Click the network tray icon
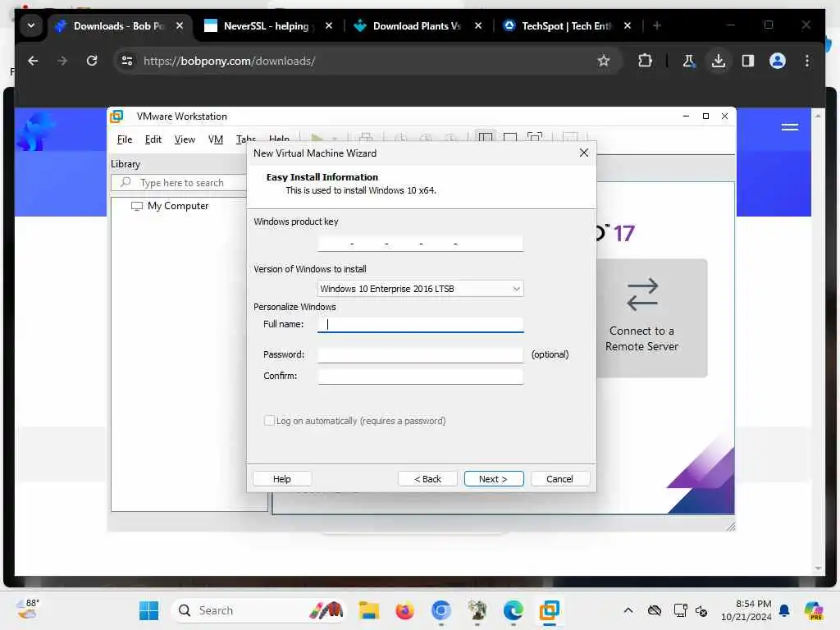Viewport: 840px width, 630px height. click(x=680, y=610)
